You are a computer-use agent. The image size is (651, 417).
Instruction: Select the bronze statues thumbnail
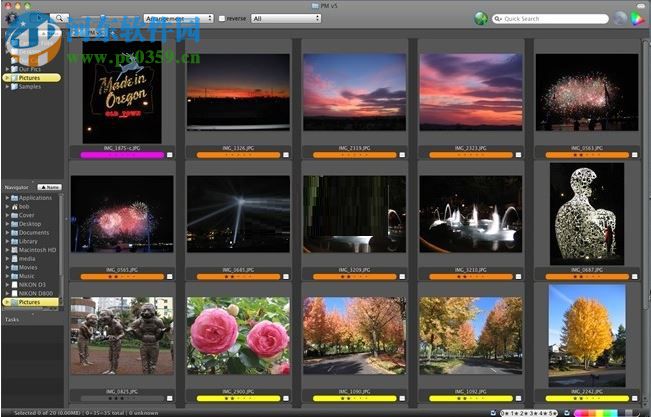coord(122,336)
